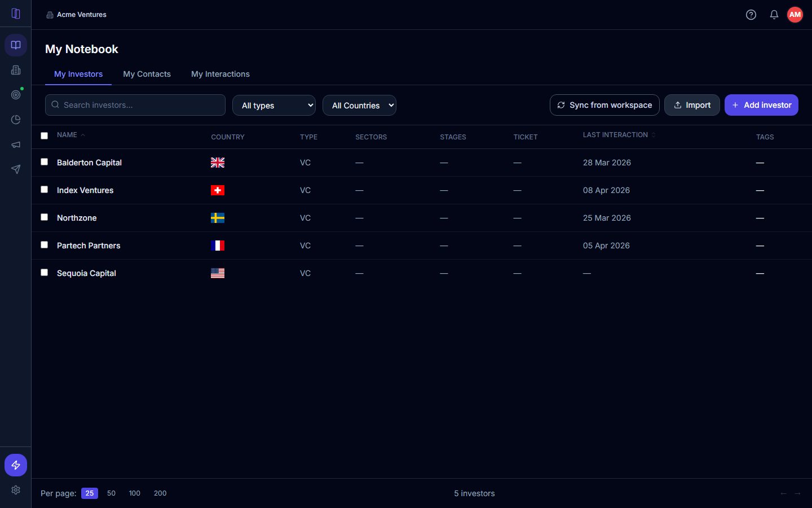Click the 08 Apr 2026 date cell
Image resolution: width=812 pixels, height=508 pixels.
606,190
